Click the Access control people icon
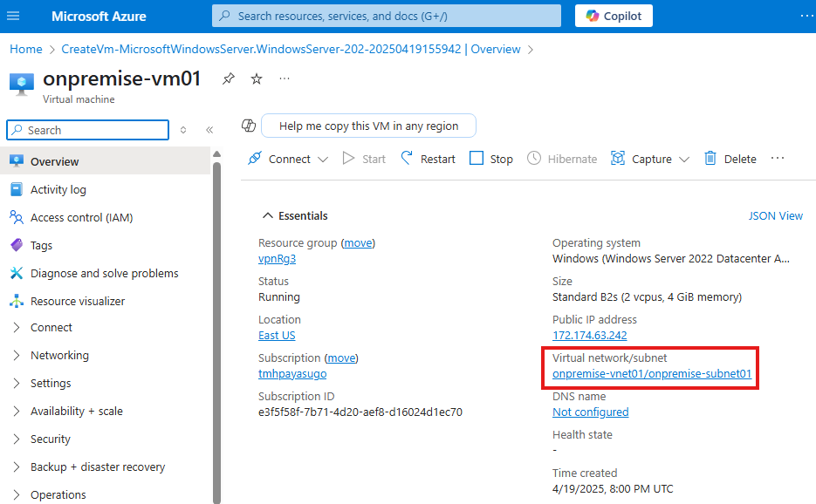The image size is (816, 504). [x=17, y=217]
